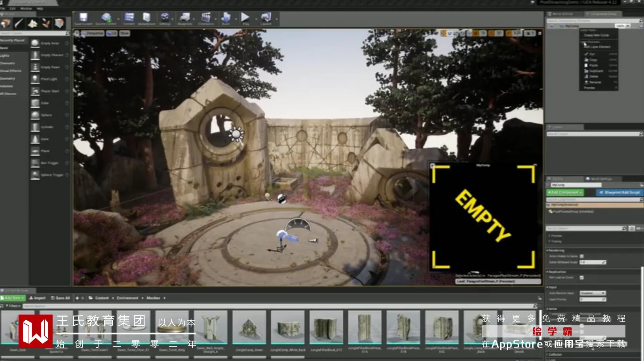Click the Import button in Content Browser
The width and height of the screenshot is (644, 361).
37,298
